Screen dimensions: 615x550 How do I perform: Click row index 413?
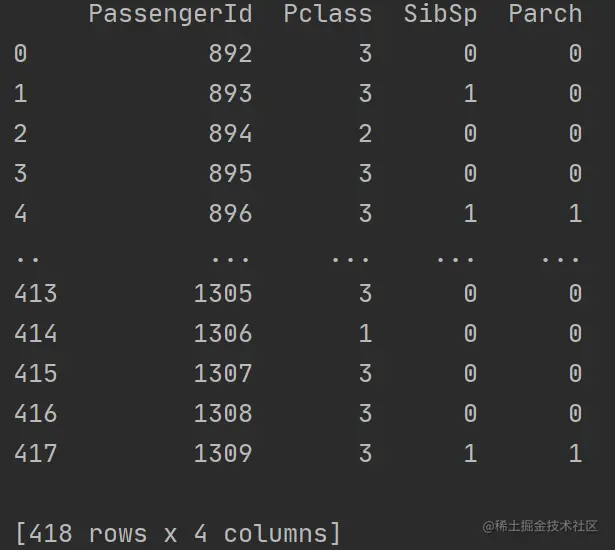pos(36,294)
